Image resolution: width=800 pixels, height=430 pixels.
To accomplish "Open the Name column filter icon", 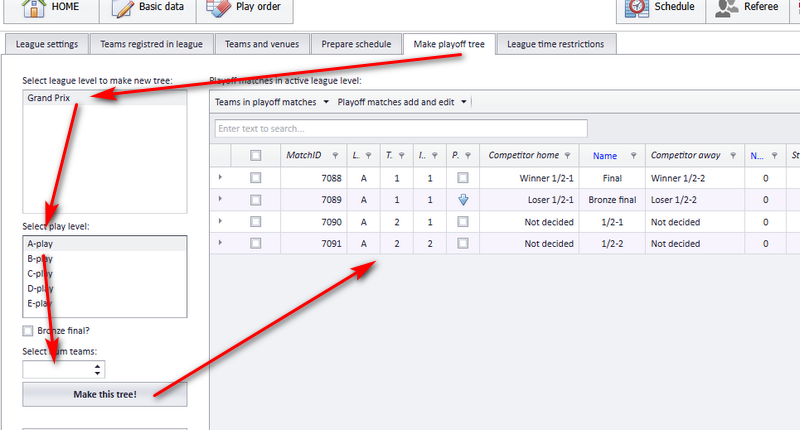I will tap(634, 156).
